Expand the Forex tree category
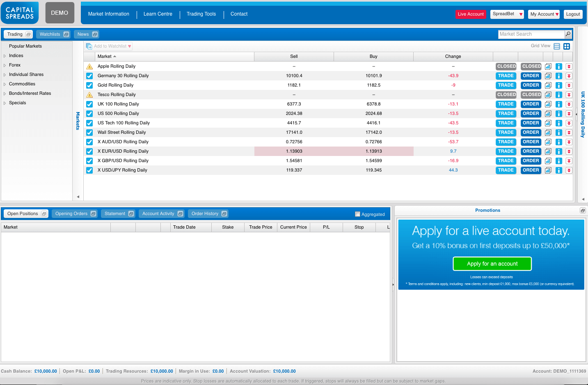This screenshot has height=385, width=588. 5,65
